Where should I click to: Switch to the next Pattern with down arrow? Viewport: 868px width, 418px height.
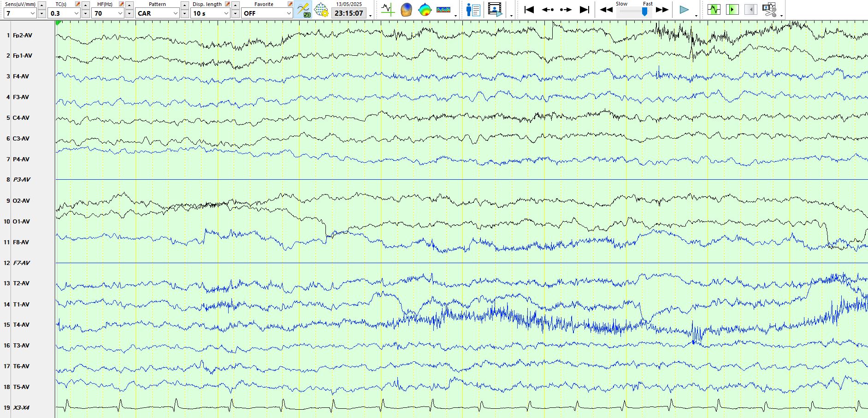[184, 14]
